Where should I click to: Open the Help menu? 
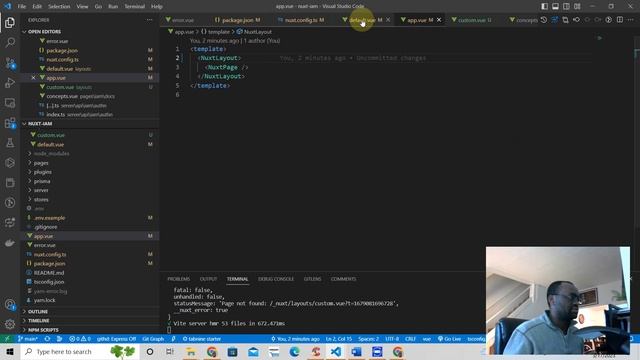(157, 7)
